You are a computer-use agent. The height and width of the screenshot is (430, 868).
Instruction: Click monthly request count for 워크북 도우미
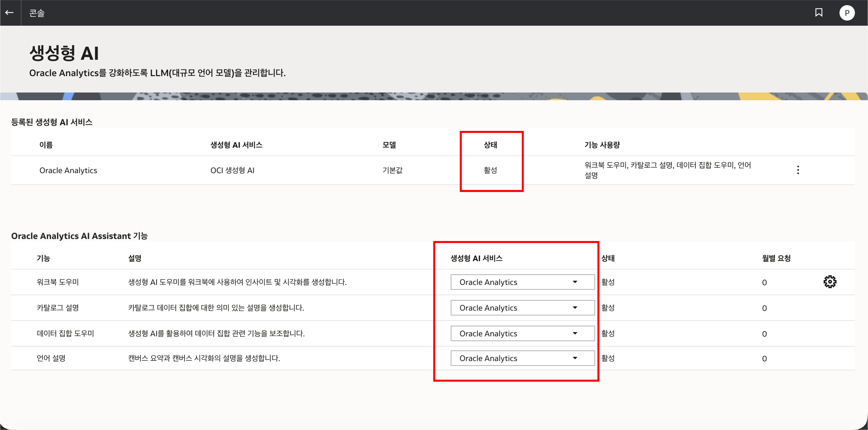point(764,282)
